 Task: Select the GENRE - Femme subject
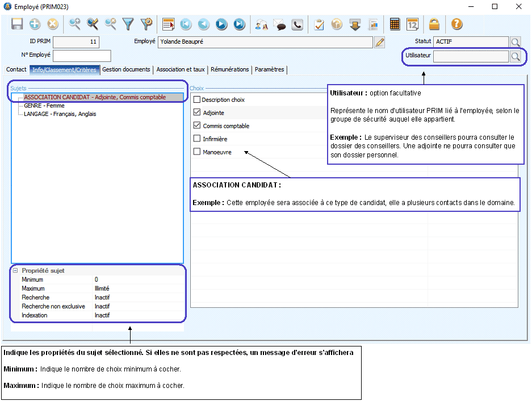point(44,106)
